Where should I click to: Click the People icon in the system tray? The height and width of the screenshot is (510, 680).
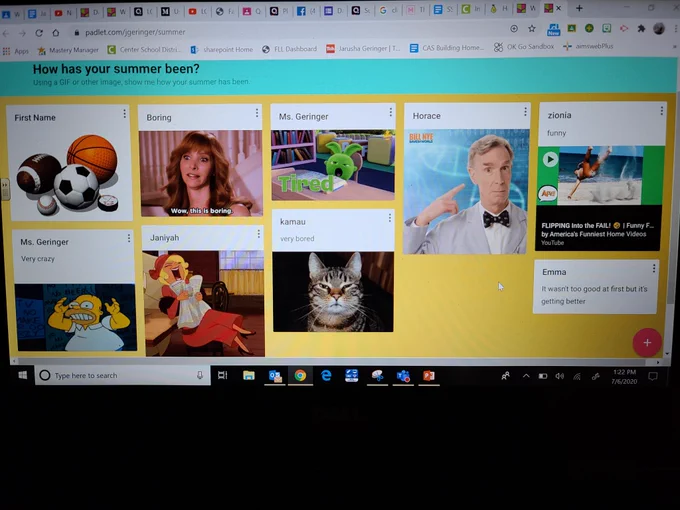506,376
